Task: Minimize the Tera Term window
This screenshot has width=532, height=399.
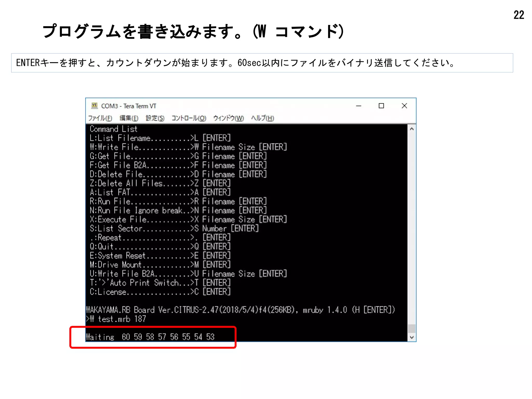Action: pos(359,106)
